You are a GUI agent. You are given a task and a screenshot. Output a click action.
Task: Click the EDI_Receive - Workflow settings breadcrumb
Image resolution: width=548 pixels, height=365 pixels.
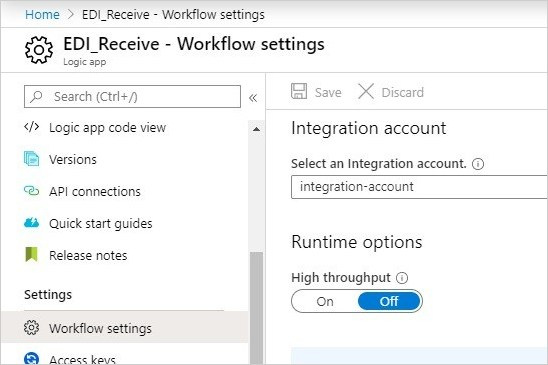[x=173, y=15]
